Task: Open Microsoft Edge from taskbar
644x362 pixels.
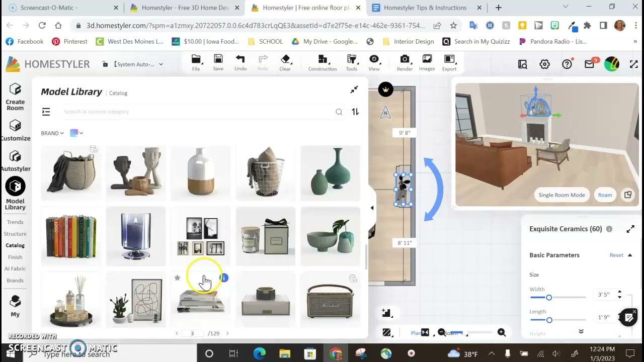Action: pyautogui.click(x=259, y=353)
